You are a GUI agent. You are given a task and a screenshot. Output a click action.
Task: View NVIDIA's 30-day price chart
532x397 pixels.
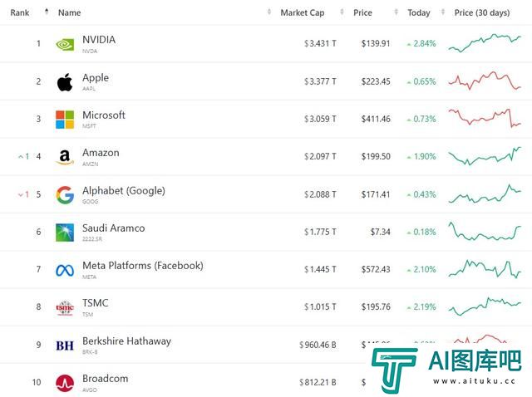[485, 43]
